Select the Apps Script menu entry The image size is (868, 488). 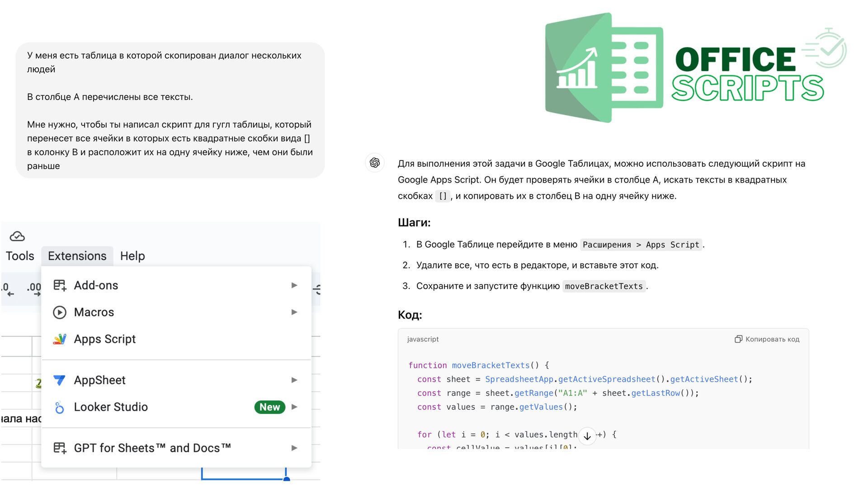tap(105, 339)
